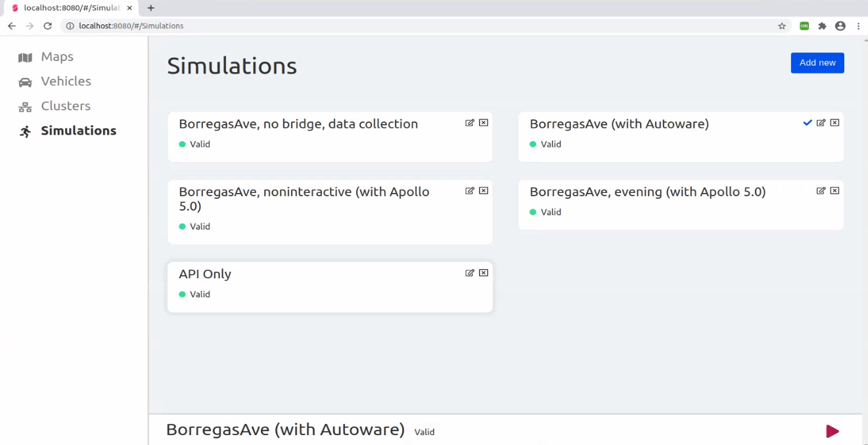Open the Maps section in sidebar
868x445 pixels.
coord(57,57)
